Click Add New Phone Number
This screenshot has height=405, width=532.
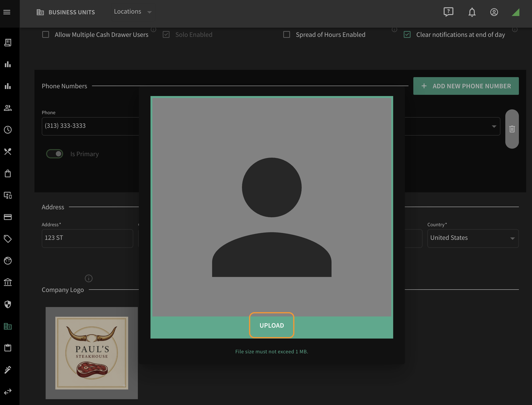coord(466,86)
